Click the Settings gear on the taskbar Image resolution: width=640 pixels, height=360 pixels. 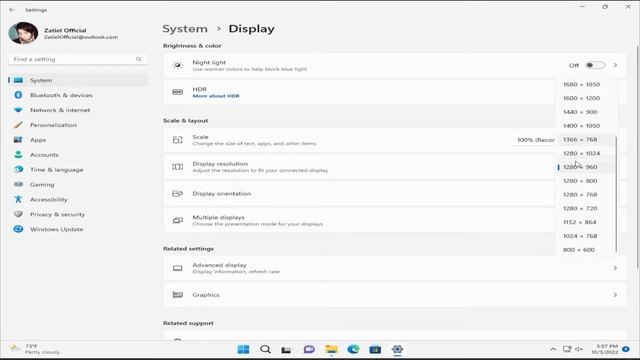[x=397, y=349]
